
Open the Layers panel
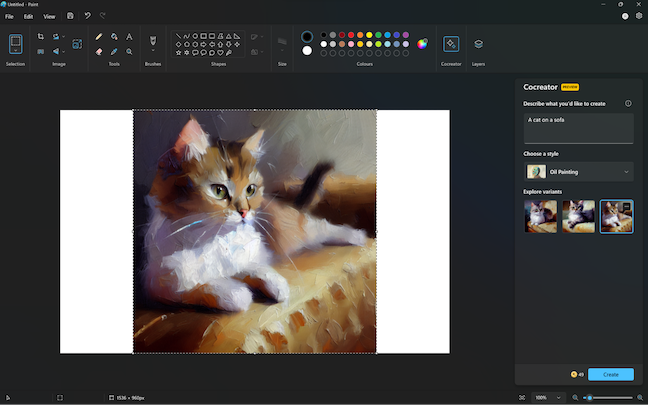[x=478, y=44]
